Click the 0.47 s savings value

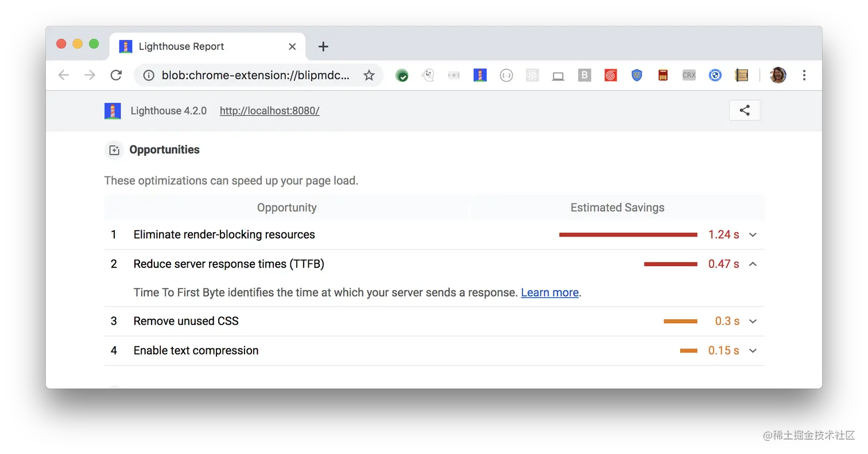click(723, 264)
